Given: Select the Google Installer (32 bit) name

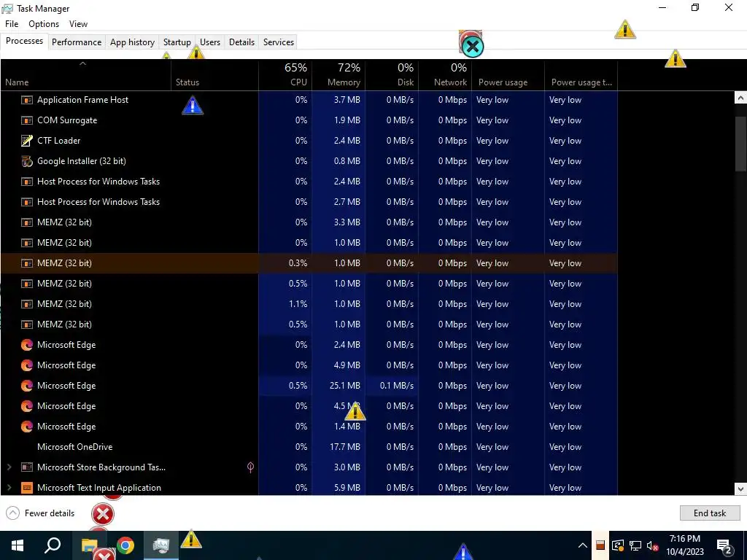Looking at the screenshot, I should click(82, 161).
